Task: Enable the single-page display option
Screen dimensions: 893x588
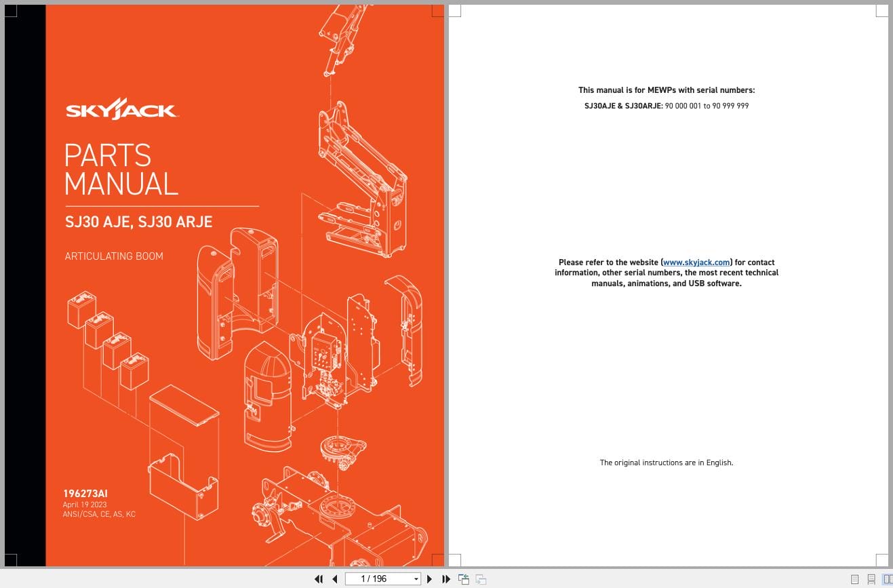Action: (855, 579)
